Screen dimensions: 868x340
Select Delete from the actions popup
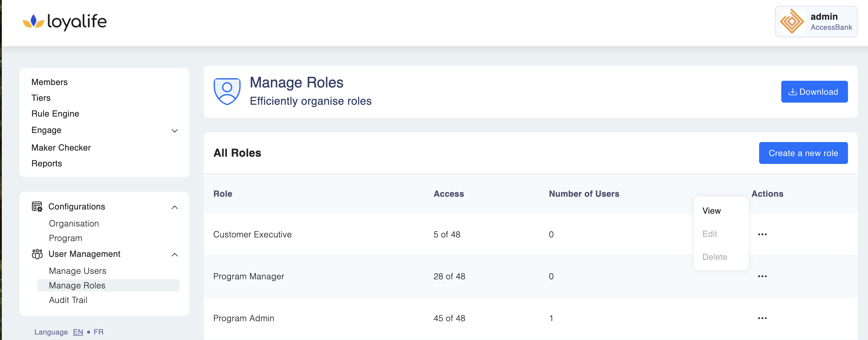tap(714, 257)
